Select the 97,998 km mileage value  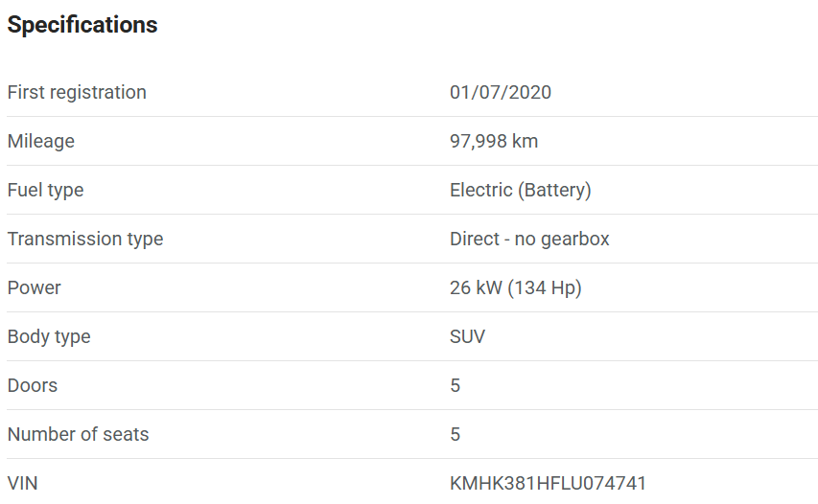[x=494, y=142]
